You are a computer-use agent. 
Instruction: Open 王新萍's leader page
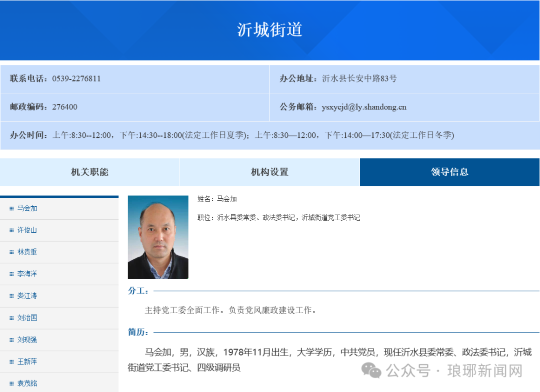click(x=27, y=362)
